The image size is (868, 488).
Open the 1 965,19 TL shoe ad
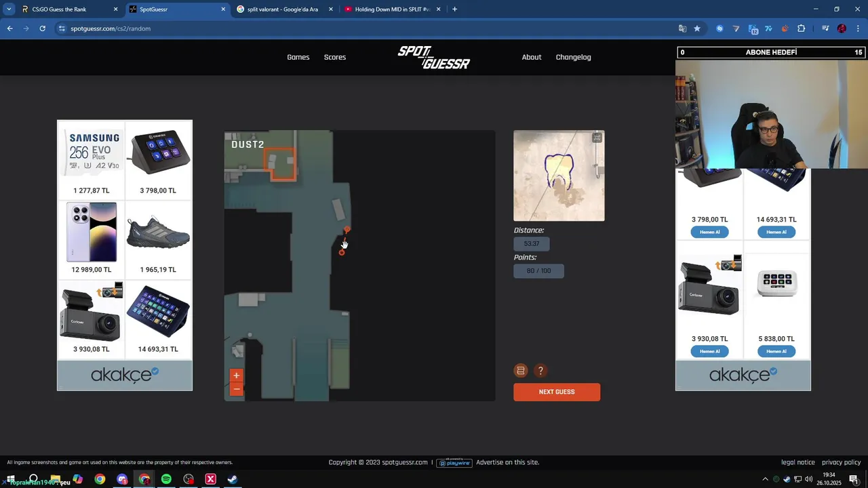tap(158, 239)
